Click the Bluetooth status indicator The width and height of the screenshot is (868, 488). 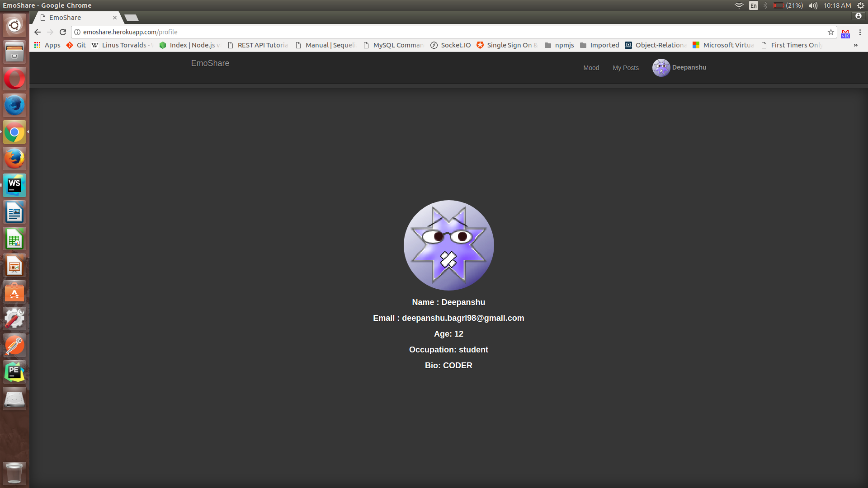point(765,5)
